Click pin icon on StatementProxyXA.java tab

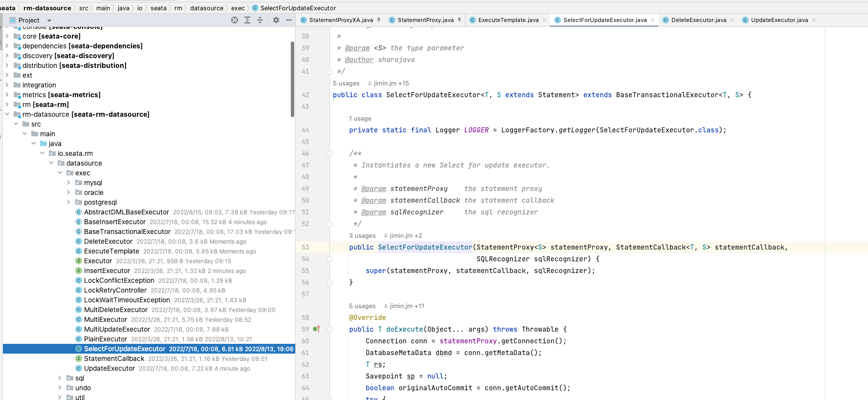[x=379, y=20]
